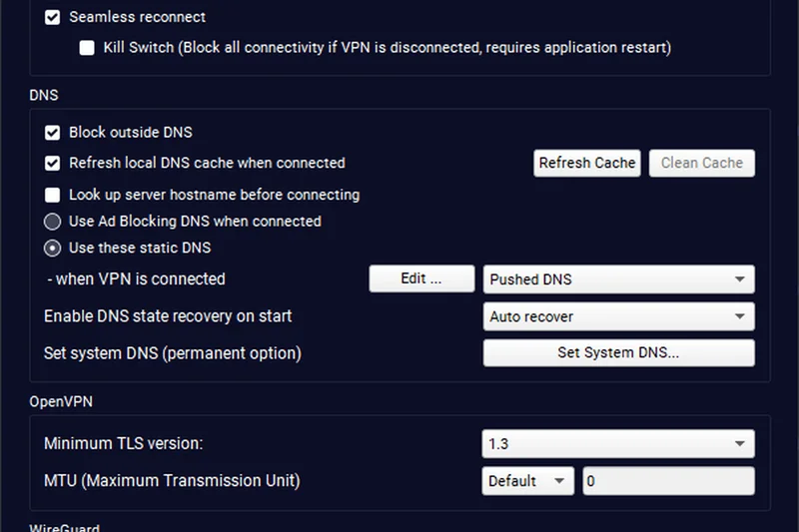Open the MTU Default dropdown
799x532 pixels.
pyautogui.click(x=526, y=481)
